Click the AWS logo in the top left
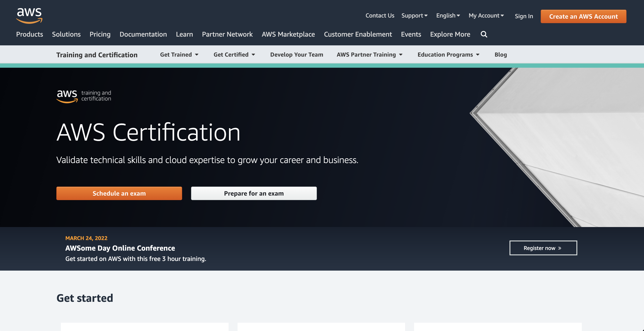Image resolution: width=644 pixels, height=331 pixels. [29, 15]
